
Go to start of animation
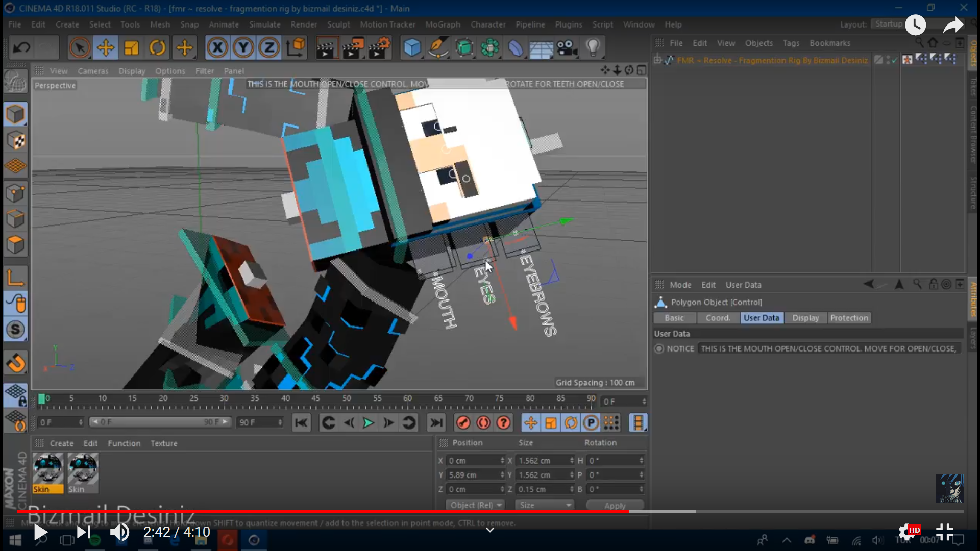[301, 422]
